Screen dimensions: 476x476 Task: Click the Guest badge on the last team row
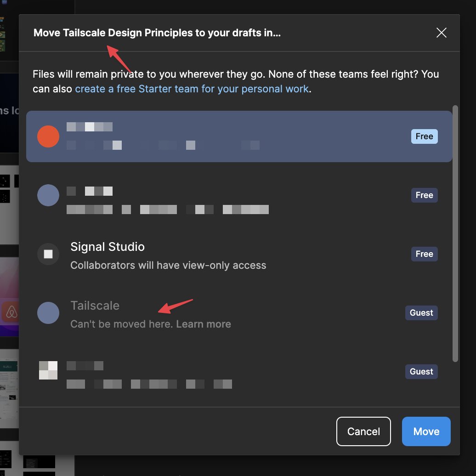(x=421, y=372)
